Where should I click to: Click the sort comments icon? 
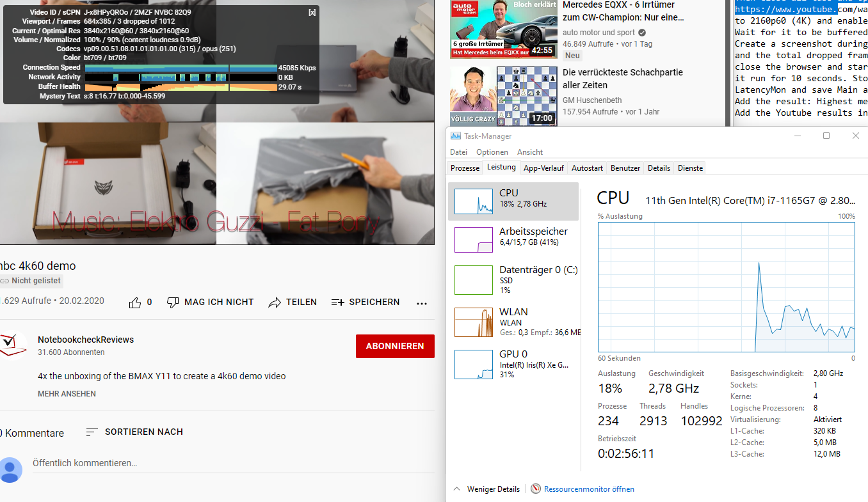point(92,432)
